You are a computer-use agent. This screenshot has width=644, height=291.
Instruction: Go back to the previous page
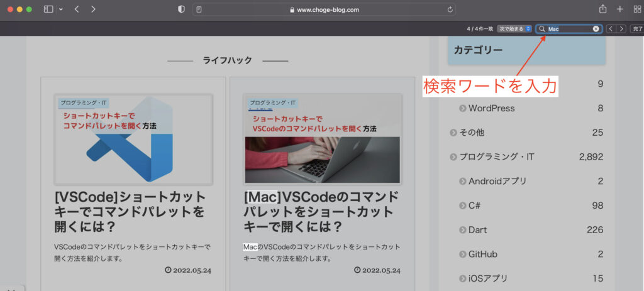[x=77, y=9]
